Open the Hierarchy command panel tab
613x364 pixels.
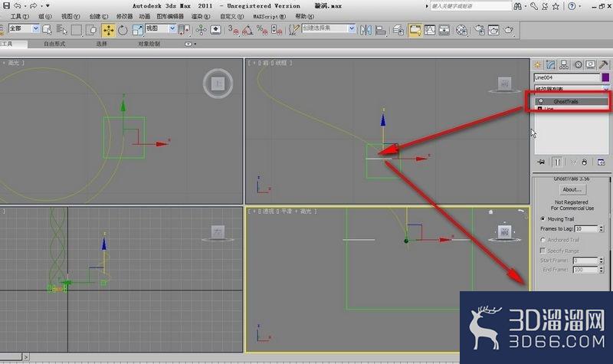pyautogui.click(x=564, y=65)
